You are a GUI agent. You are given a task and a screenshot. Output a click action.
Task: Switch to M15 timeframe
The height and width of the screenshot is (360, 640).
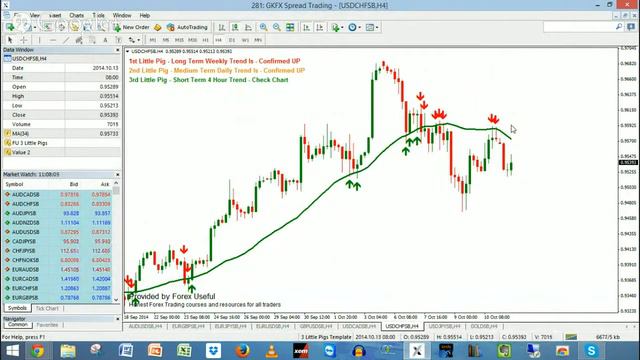(179, 40)
